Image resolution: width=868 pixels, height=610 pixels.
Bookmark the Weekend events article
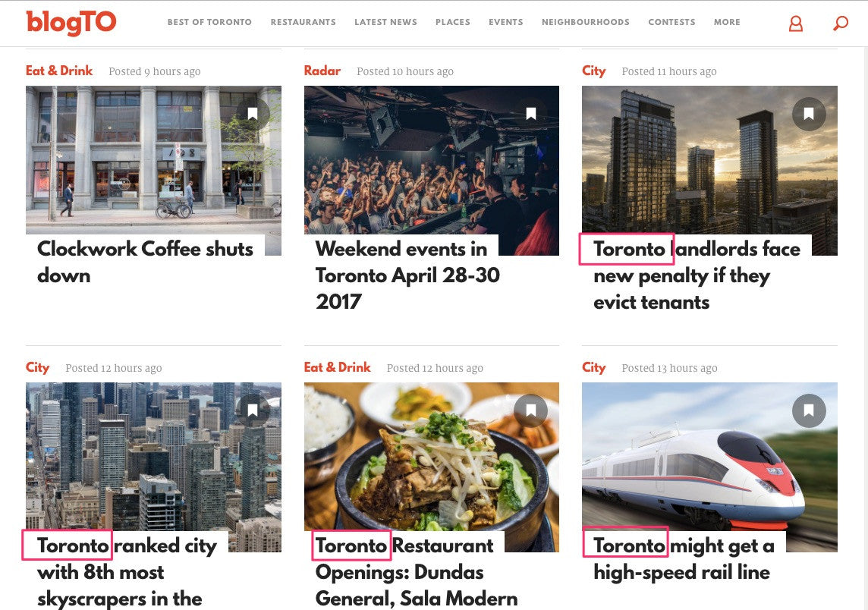click(x=531, y=114)
